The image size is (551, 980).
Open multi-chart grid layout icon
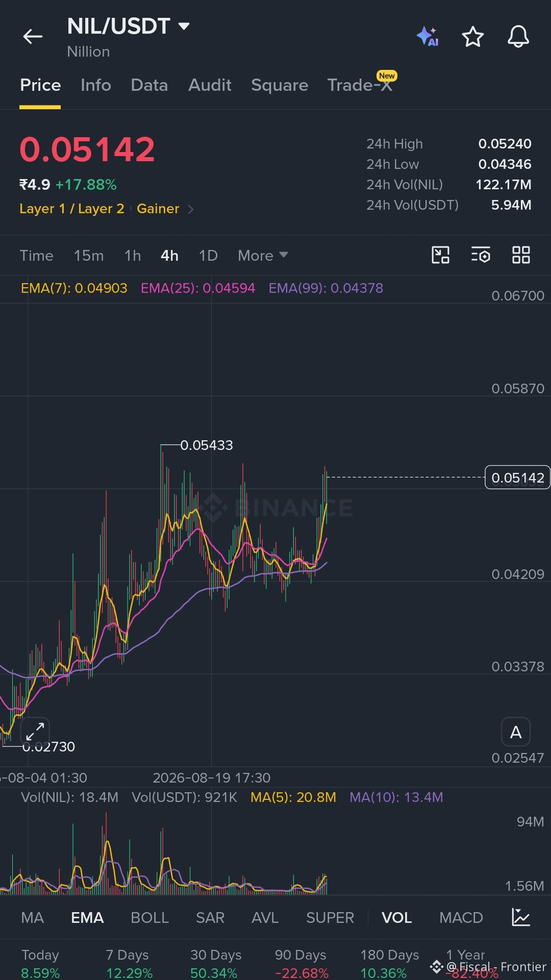coord(521,255)
